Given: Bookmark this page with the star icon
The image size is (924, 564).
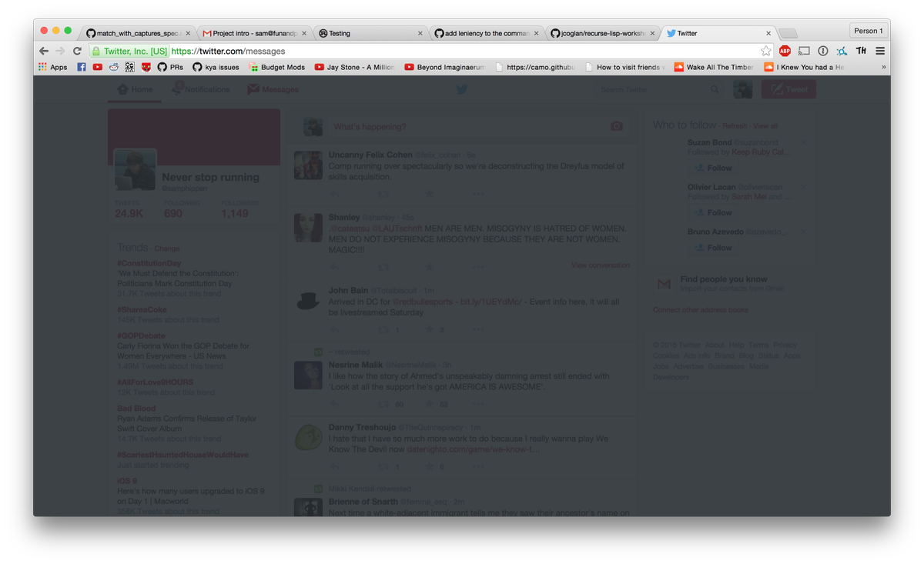Looking at the screenshot, I should (x=765, y=51).
